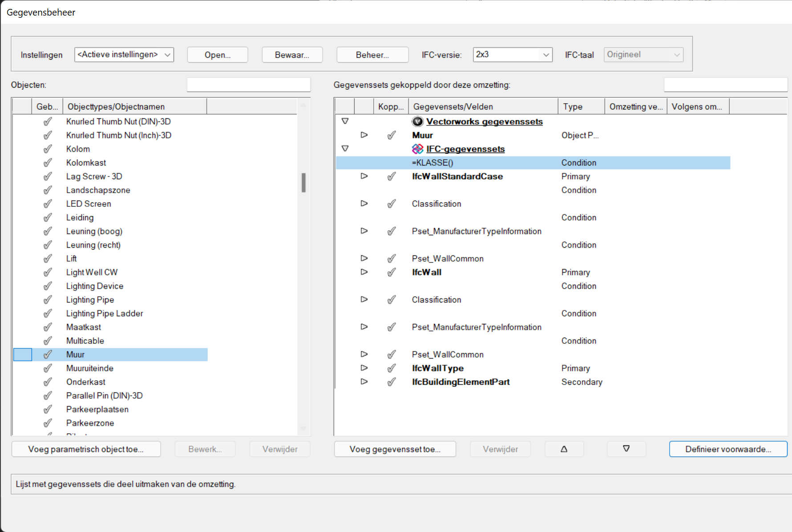Click the checkmark icon beside IfcWallType
The height and width of the screenshot is (532, 792).
coord(392,368)
